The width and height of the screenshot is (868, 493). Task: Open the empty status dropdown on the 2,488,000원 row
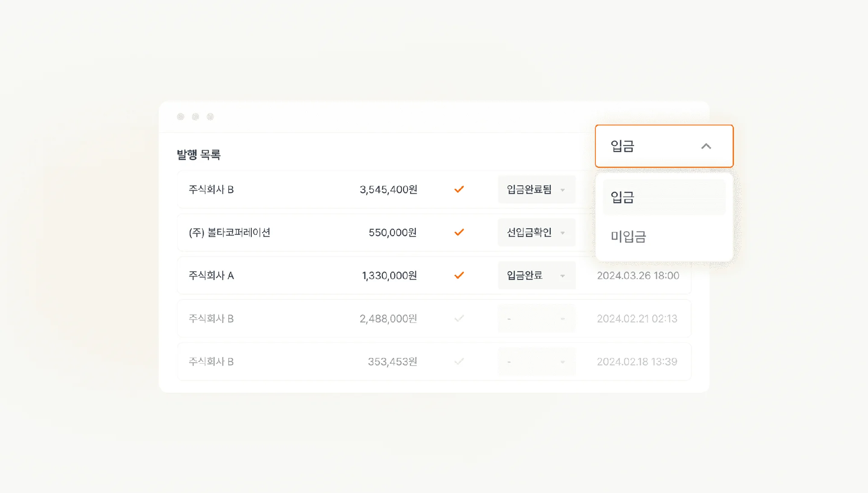pos(536,318)
